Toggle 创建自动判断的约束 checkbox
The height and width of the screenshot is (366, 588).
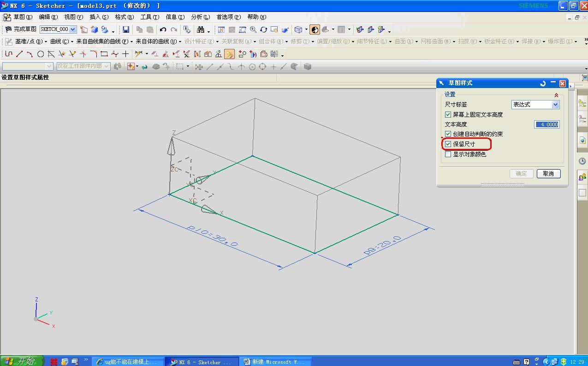click(x=448, y=134)
